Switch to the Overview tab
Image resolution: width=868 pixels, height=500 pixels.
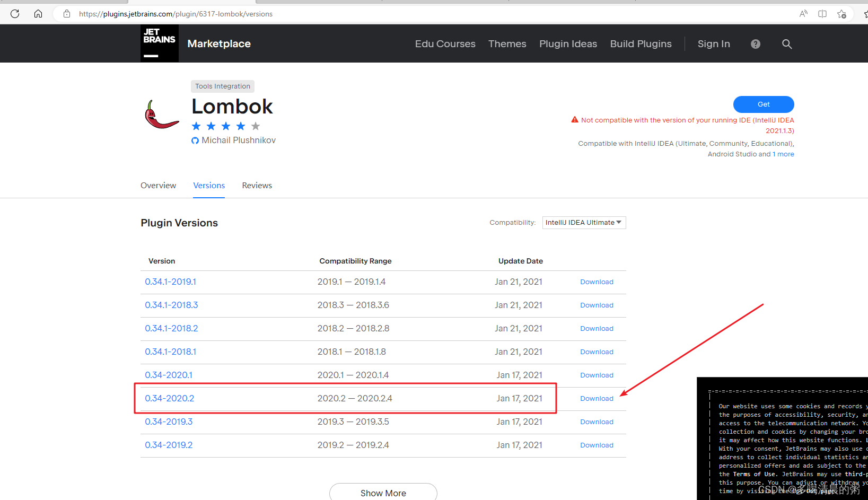[159, 186]
